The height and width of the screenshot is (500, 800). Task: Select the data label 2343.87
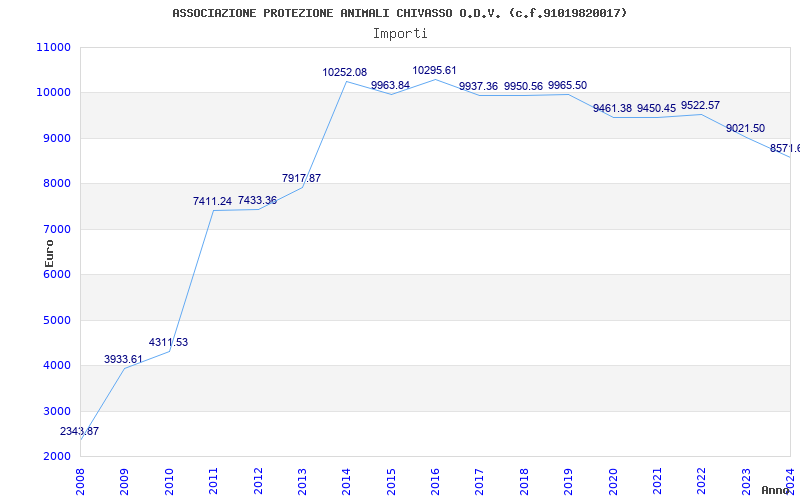coord(80,431)
